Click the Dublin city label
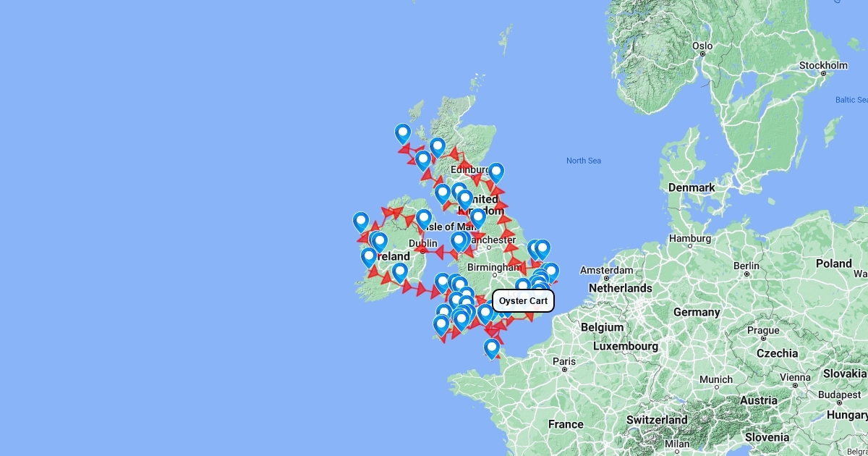The height and width of the screenshot is (456, 868). (x=423, y=243)
